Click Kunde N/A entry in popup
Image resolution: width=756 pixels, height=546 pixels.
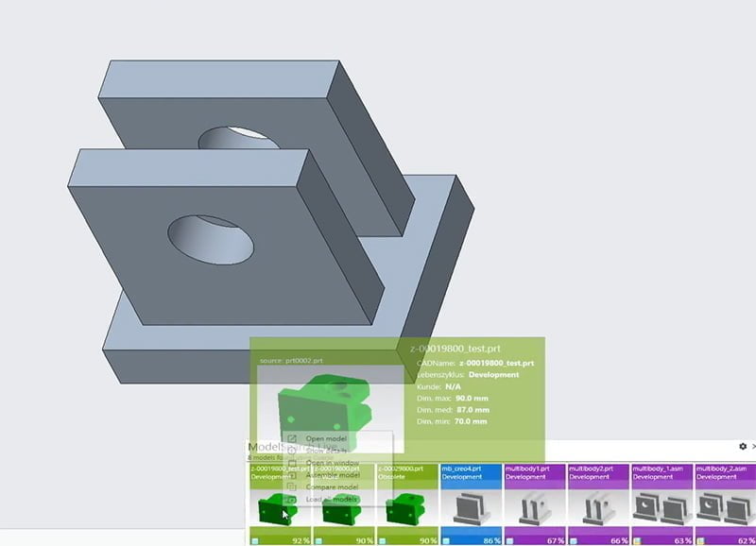pyautogui.click(x=438, y=386)
